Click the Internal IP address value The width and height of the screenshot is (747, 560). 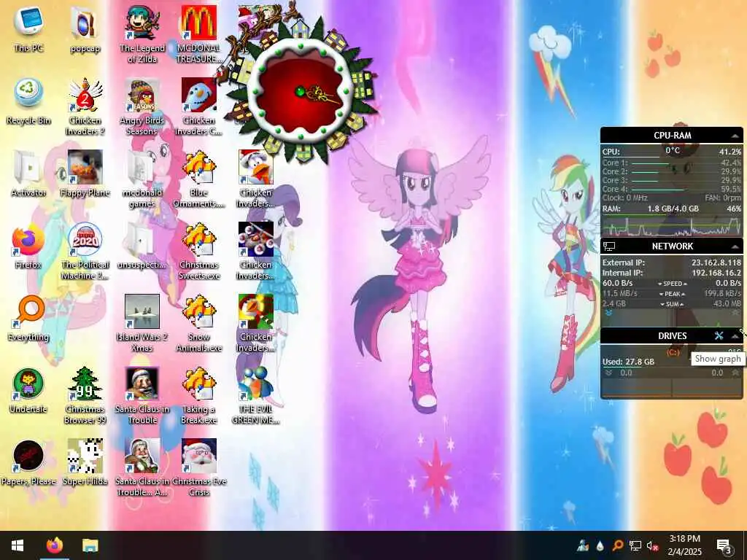[x=716, y=273]
